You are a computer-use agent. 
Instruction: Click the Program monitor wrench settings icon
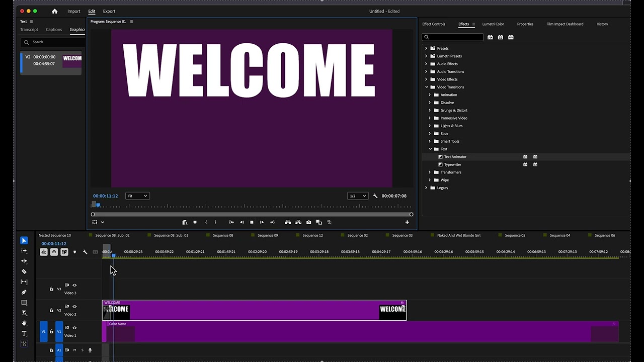click(375, 196)
